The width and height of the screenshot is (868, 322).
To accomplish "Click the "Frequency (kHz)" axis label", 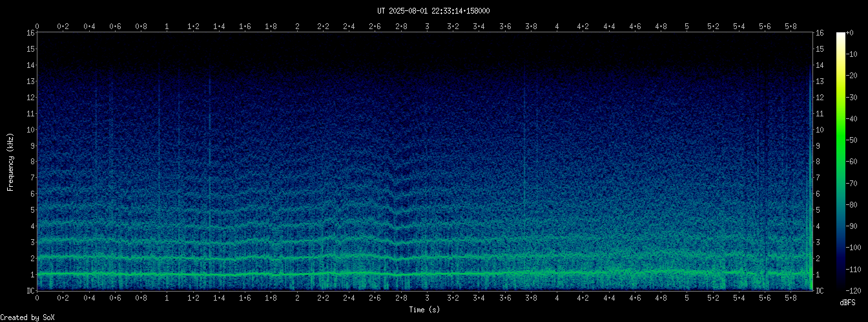I will 10,162.
